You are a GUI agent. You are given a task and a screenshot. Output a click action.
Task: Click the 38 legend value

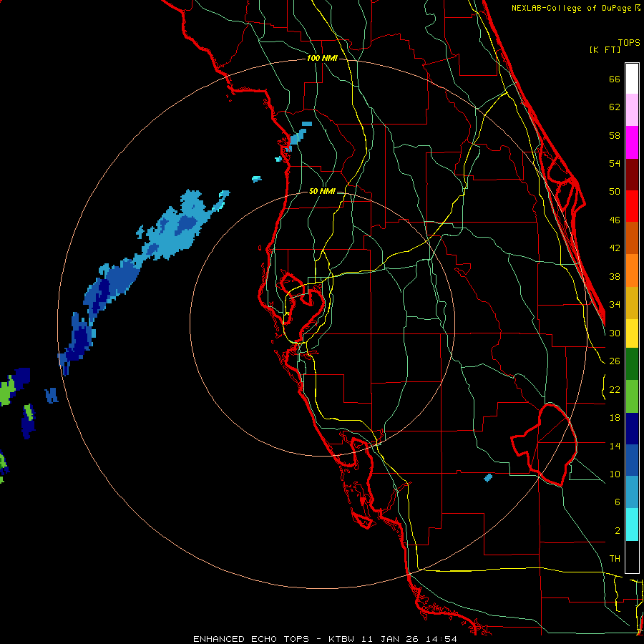pos(615,276)
